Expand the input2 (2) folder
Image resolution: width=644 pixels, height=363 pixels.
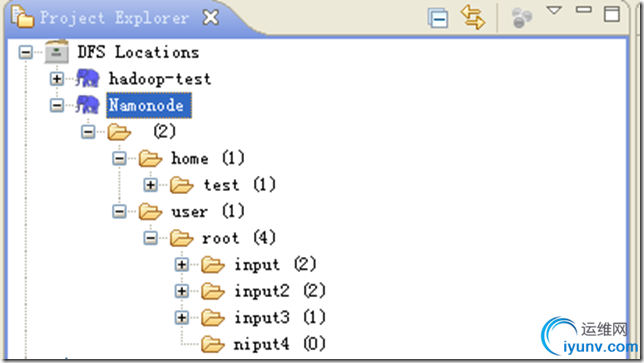click(x=182, y=291)
